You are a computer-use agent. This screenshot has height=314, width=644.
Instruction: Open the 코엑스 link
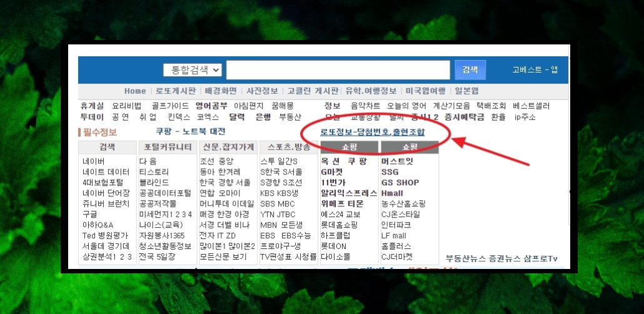click(x=208, y=117)
